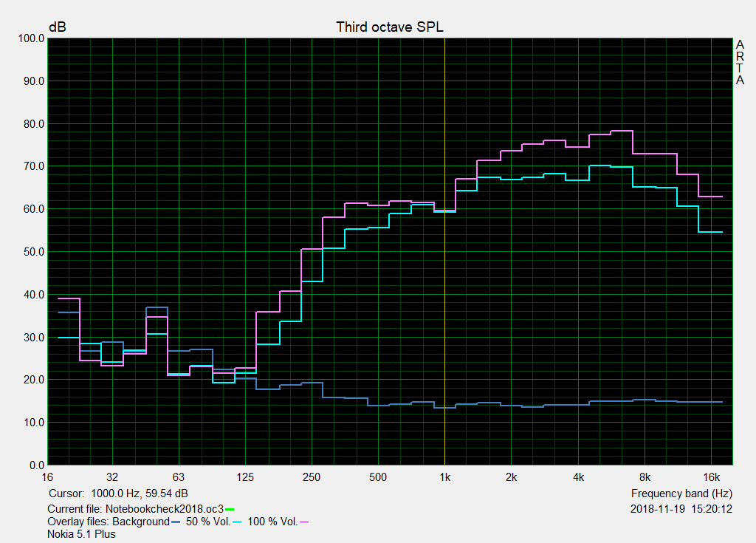756x543 pixels.
Task: Click the 'Frequency band (Hz)' axis label
Action: click(x=681, y=494)
